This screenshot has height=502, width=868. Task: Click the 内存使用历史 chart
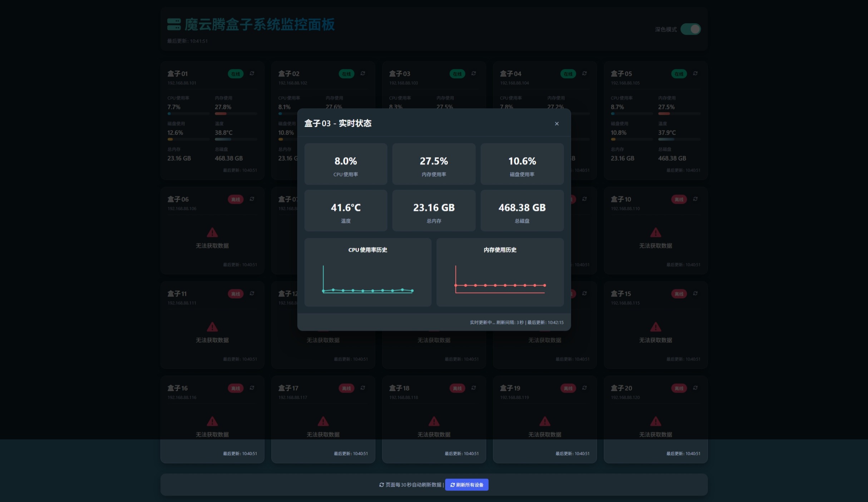coord(500,279)
